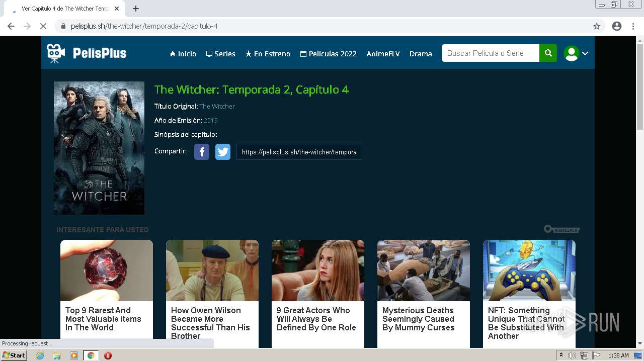The width and height of the screenshot is (644, 362).
Task: Open Películas 2022 menu item
Action: (328, 54)
